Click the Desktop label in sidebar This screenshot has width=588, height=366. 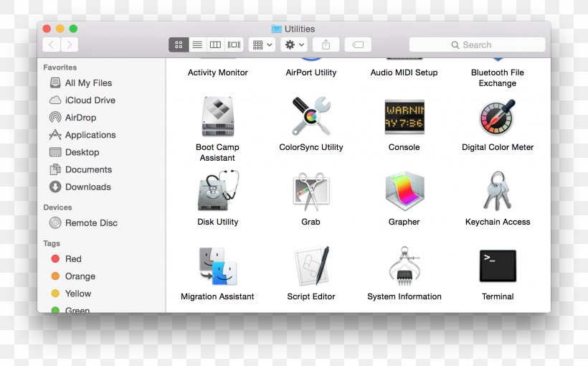[x=82, y=152]
